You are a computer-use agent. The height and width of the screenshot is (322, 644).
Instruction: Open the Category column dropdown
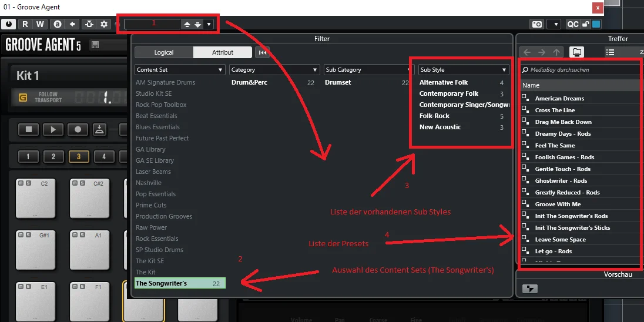[x=274, y=70]
